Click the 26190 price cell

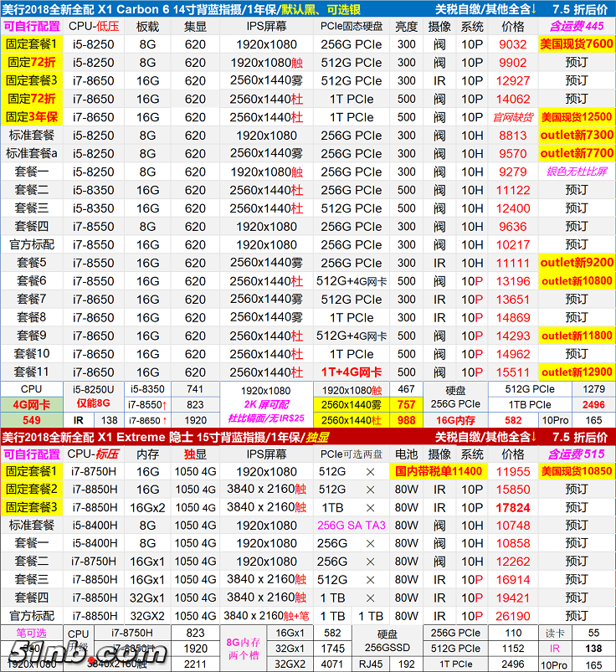point(512,617)
